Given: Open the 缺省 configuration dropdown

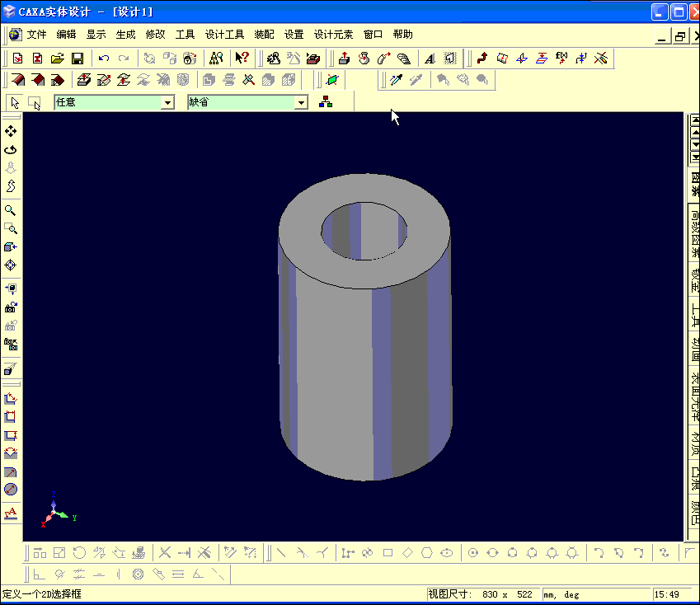Looking at the screenshot, I should [301, 102].
